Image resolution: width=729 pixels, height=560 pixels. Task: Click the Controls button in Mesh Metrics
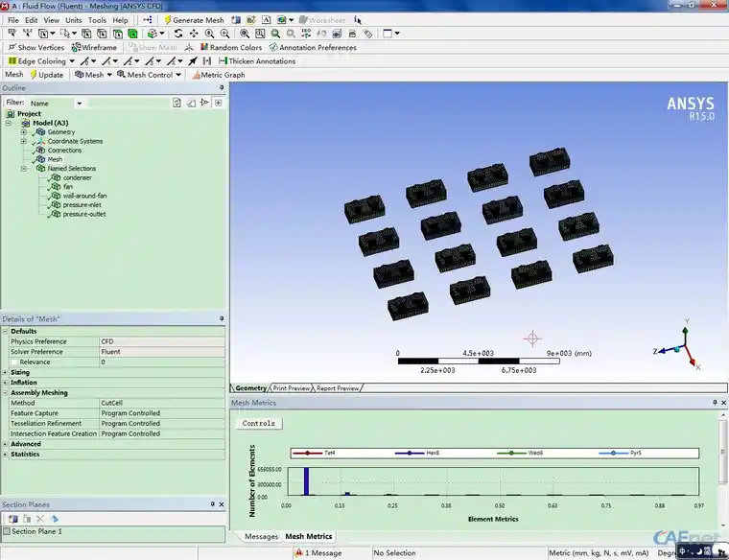pyautogui.click(x=258, y=424)
